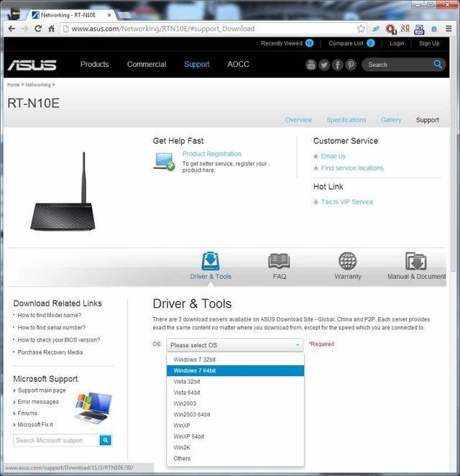460x476 pixels.
Task: Click the browser address bar
Action: (209, 29)
